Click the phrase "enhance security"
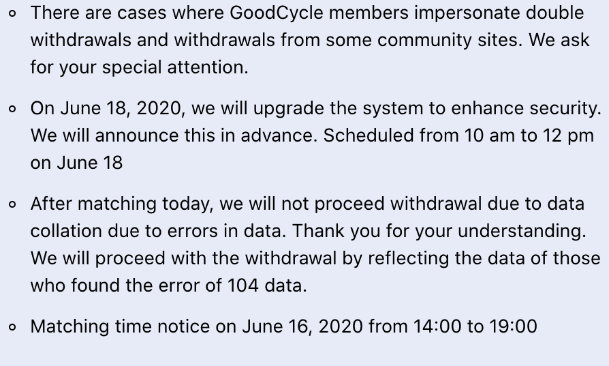This screenshot has width=609, height=366. pyautogui.click(x=525, y=109)
